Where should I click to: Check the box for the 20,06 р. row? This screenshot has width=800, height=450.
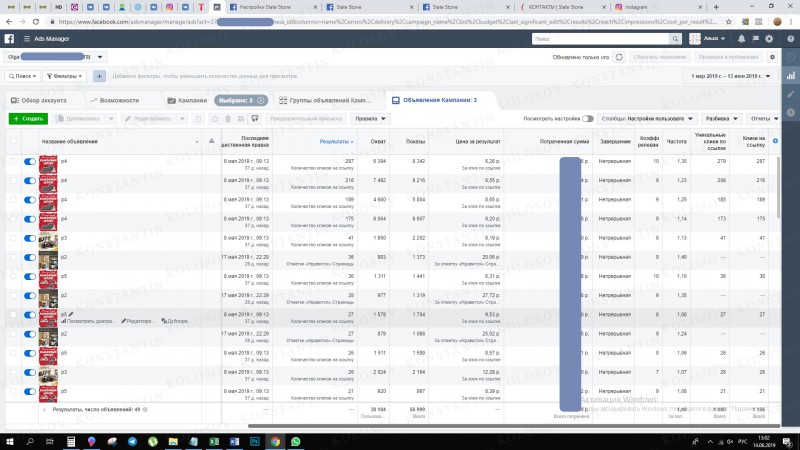point(13,257)
